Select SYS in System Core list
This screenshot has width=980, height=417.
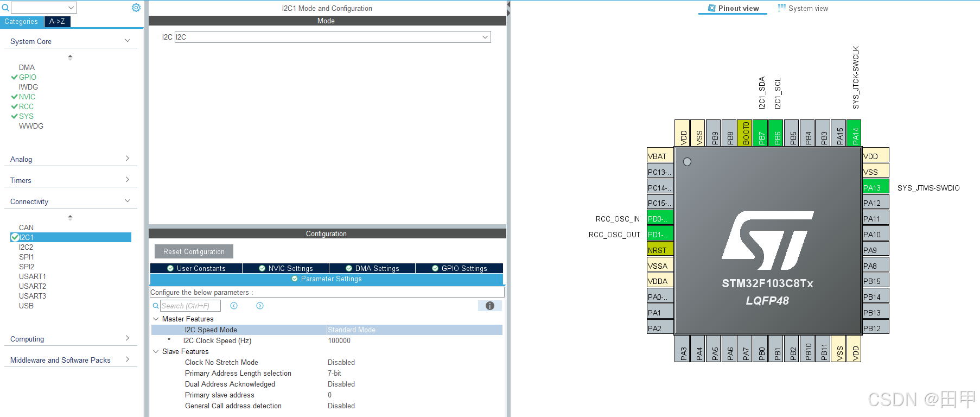[26, 116]
